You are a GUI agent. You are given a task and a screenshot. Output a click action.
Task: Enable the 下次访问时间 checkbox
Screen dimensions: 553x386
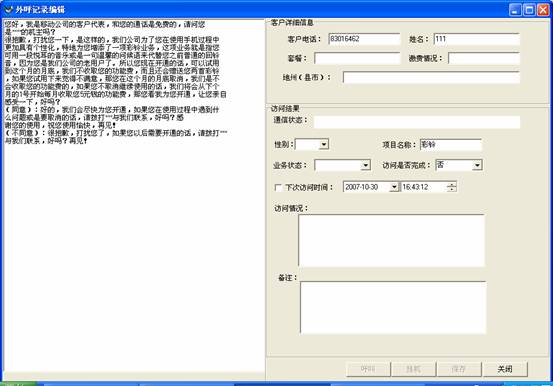click(278, 187)
